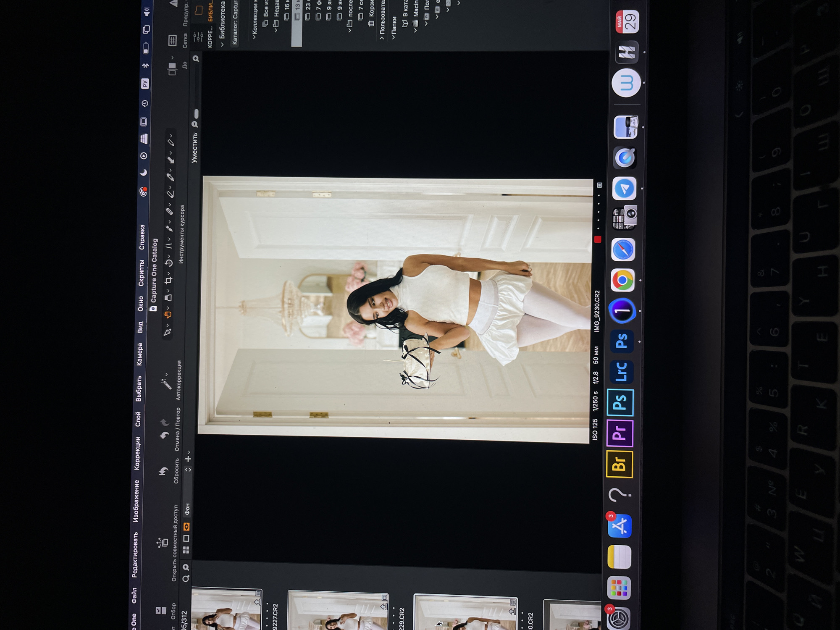Expand the Пользовател… section chevron

coord(381,38)
